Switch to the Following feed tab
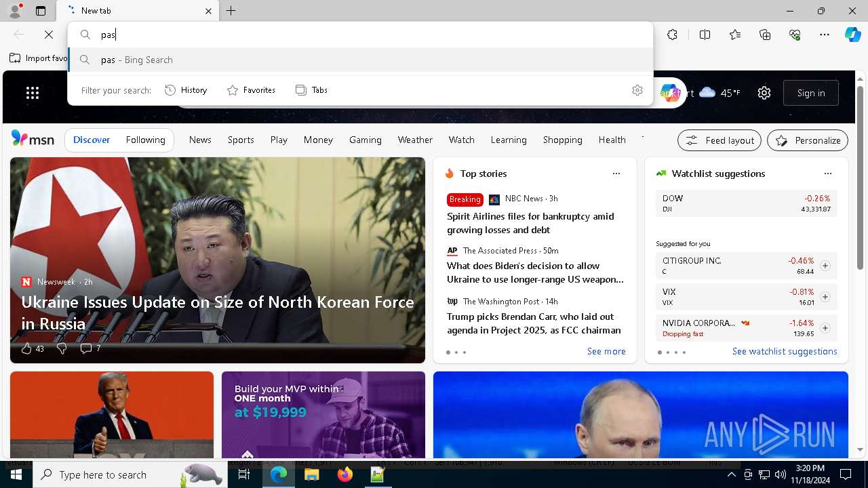The width and height of the screenshot is (868, 488). point(145,140)
